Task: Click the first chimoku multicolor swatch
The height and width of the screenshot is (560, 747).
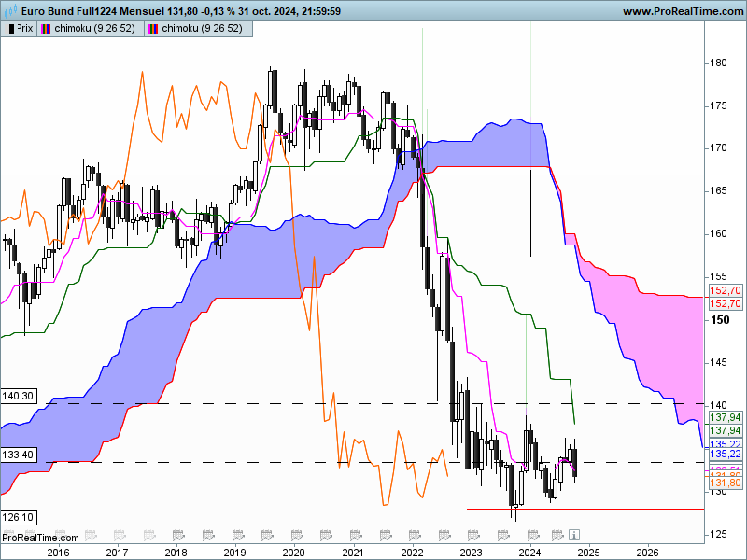Action: pos(46,29)
